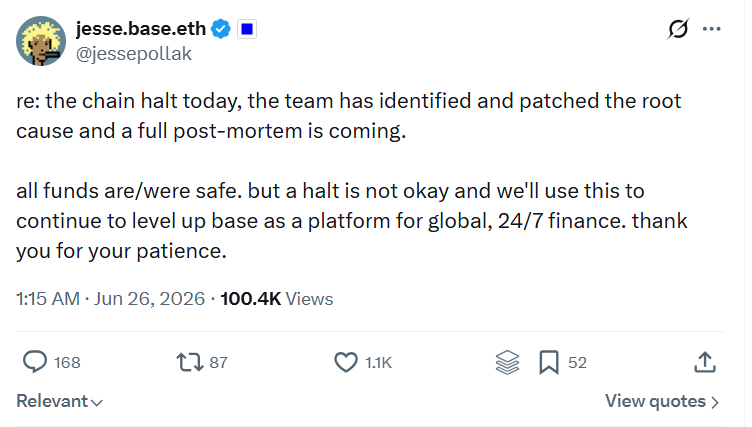
Task: Bookmark the post with bookmark icon
Action: pos(549,362)
